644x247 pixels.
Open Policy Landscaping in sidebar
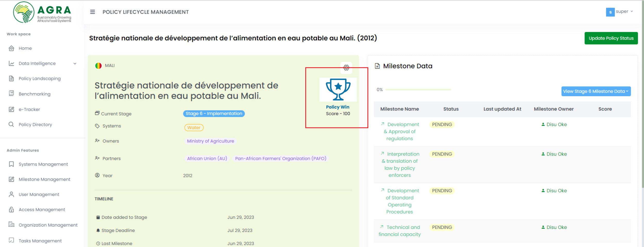pos(40,78)
